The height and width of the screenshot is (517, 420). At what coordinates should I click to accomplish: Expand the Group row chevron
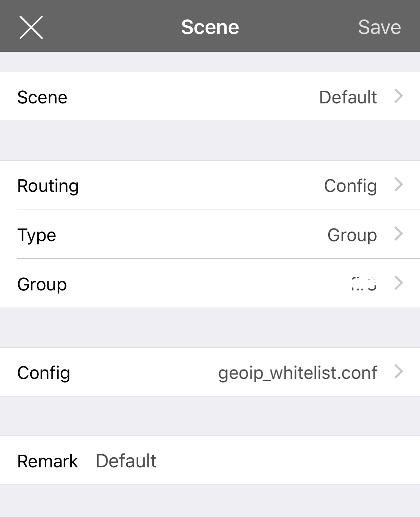pos(399,283)
